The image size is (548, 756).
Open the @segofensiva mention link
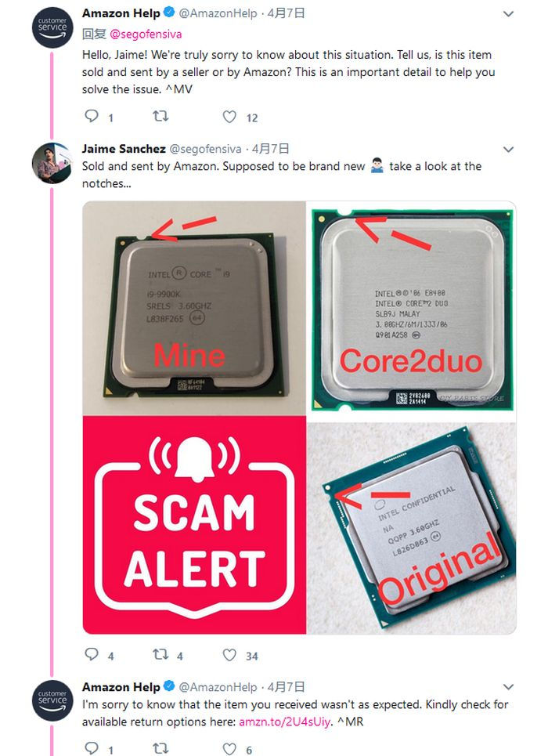click(x=146, y=34)
